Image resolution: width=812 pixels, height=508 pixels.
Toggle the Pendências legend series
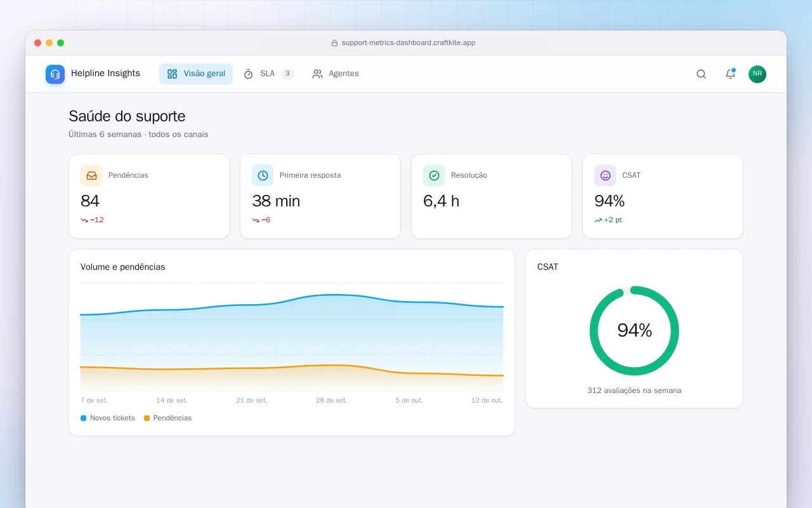click(168, 418)
